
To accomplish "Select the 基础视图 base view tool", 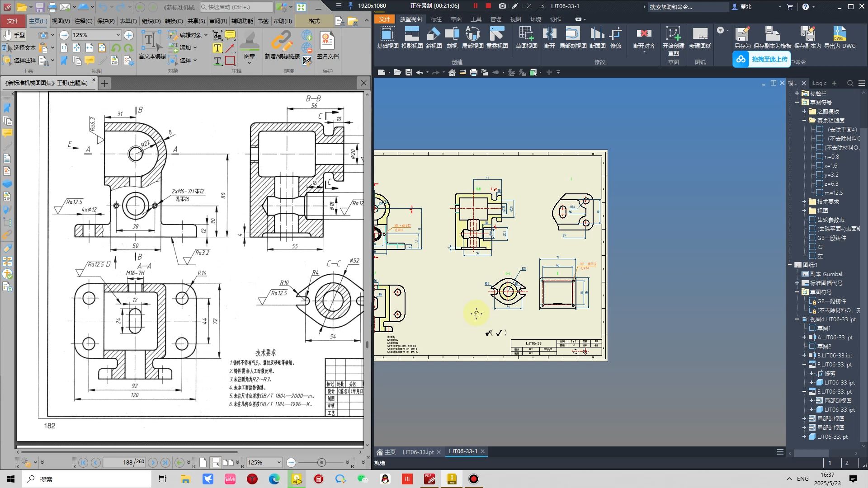I will coord(387,38).
